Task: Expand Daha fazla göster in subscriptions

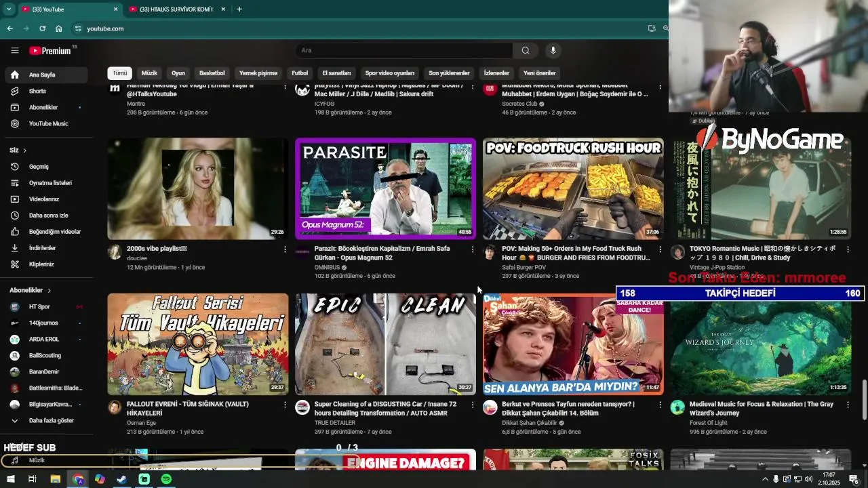Action: click(47, 420)
